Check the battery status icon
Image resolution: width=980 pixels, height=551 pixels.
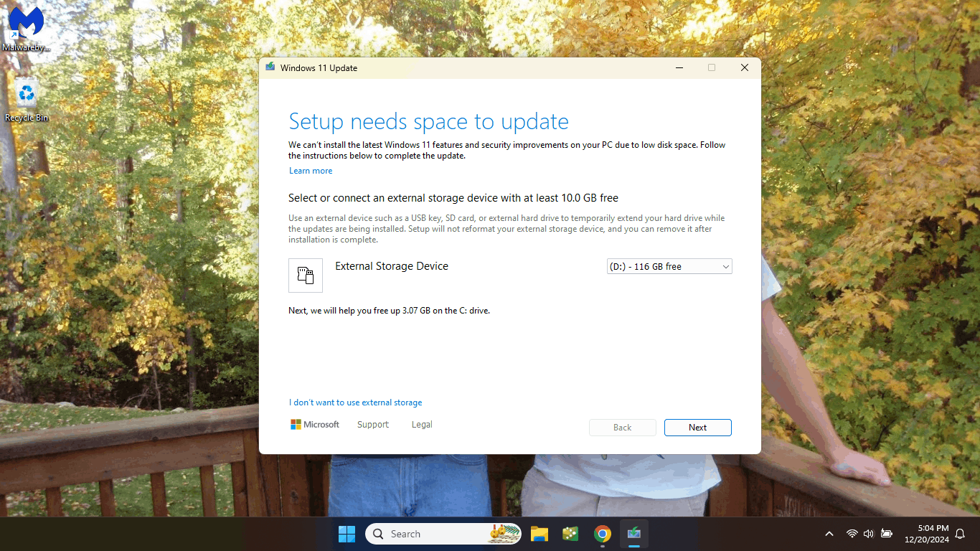pos(886,534)
